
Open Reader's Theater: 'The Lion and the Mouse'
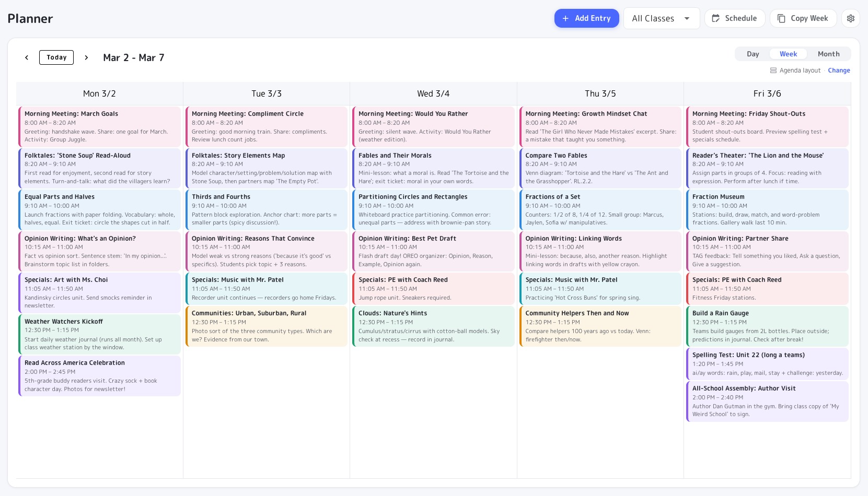coord(767,168)
